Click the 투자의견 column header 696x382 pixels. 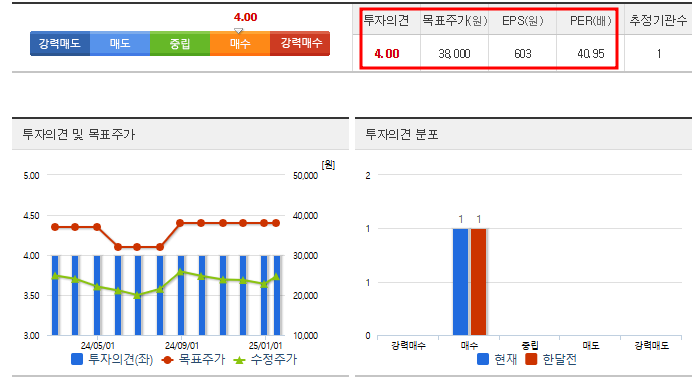[x=386, y=20]
